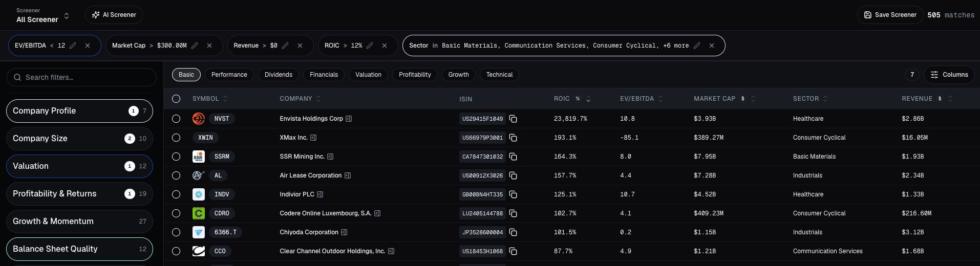Open the Columns settings
Image resolution: width=980 pixels, height=266 pixels.
949,75
